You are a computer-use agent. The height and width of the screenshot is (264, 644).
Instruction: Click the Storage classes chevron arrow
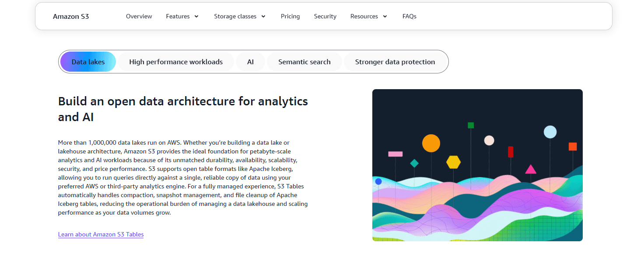[x=263, y=16]
